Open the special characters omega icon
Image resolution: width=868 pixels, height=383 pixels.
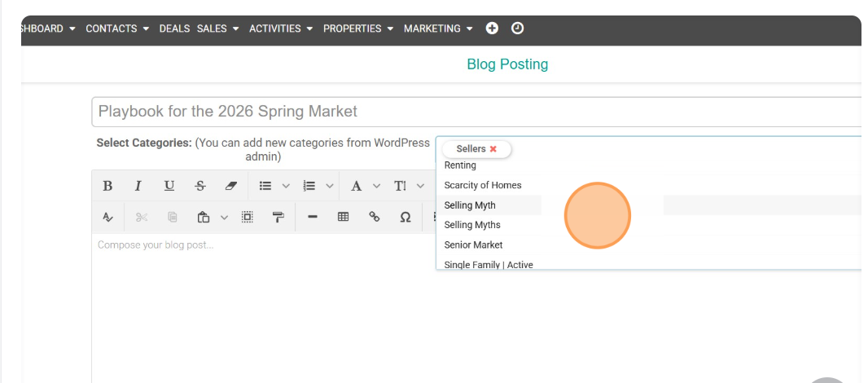pos(405,217)
